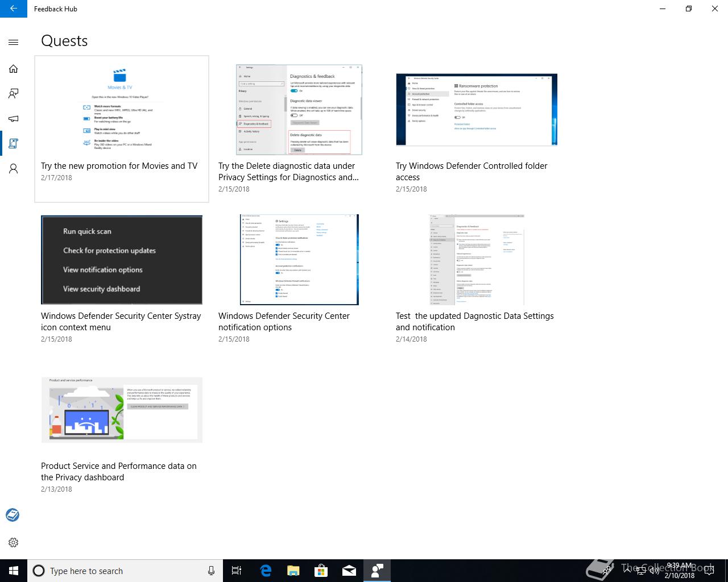The image size is (728, 582).
Task: Open 'Test the updated Dagnostic Data Settings' title
Action: click(x=474, y=322)
